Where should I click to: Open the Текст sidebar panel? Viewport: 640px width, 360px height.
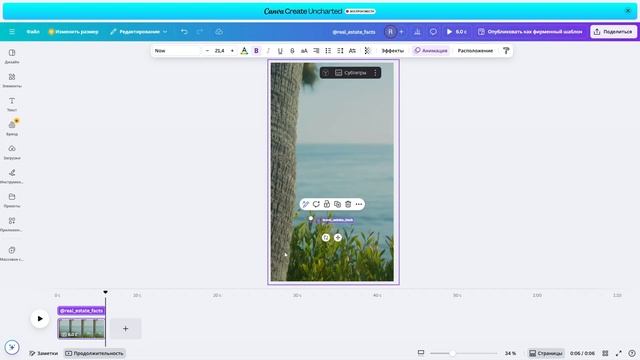pos(12,104)
